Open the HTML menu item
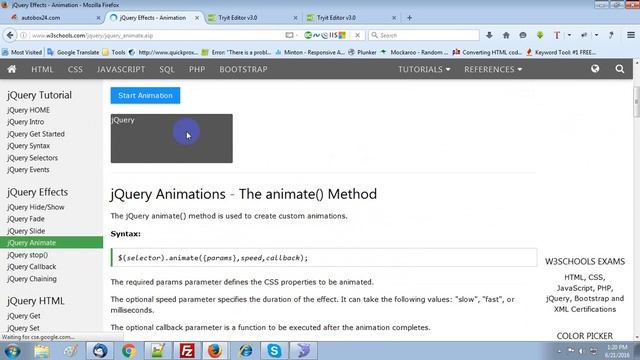640x360 pixels. [x=42, y=69]
